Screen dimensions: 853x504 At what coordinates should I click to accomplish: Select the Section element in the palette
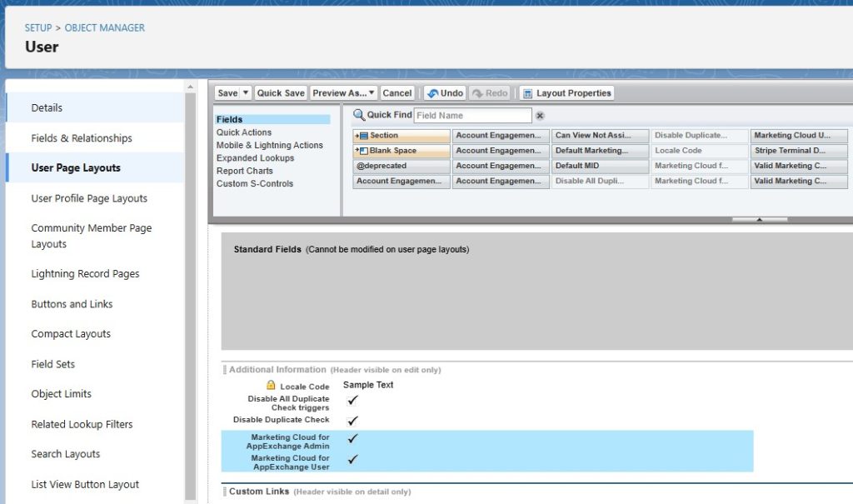[402, 136]
